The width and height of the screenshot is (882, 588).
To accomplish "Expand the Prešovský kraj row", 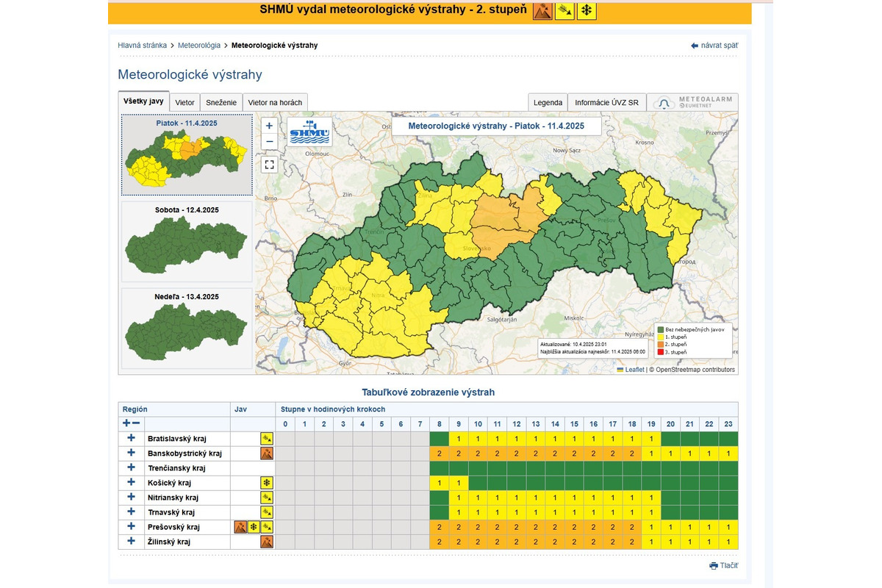I will click(x=132, y=527).
